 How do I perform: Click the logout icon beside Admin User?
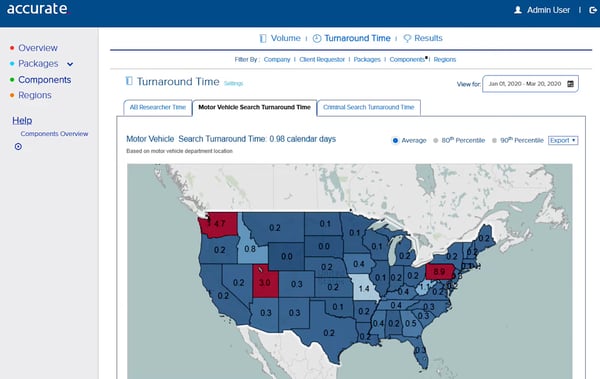coord(593,10)
